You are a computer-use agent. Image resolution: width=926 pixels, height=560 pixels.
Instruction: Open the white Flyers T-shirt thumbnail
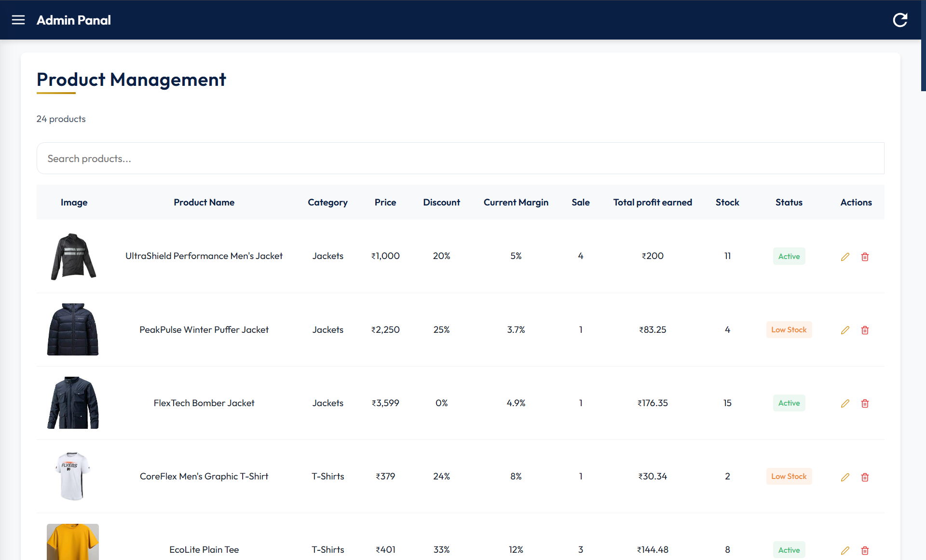pos(73,476)
